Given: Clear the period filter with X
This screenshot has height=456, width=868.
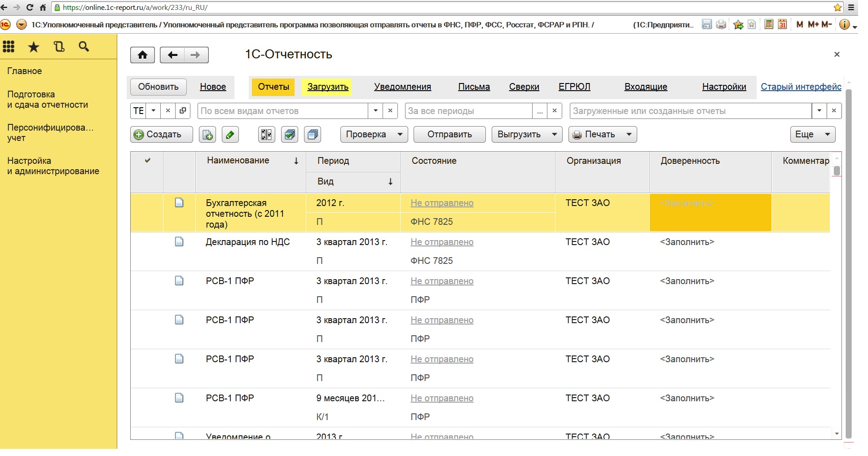Looking at the screenshot, I should point(555,111).
